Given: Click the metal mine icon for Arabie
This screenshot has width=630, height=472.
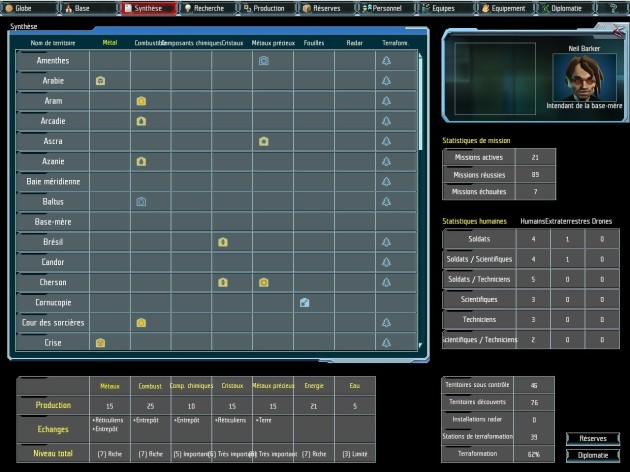Looking at the screenshot, I should tap(100, 81).
